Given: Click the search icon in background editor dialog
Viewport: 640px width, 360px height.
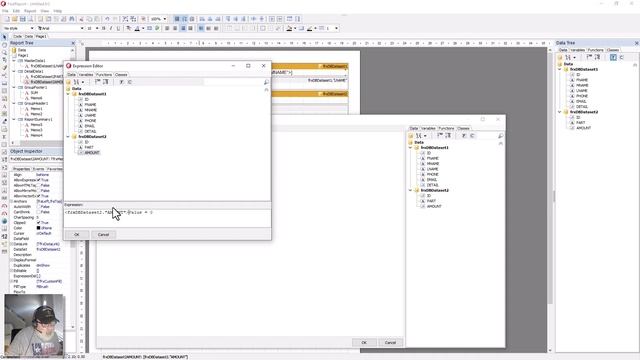Looking at the screenshot, I should click(x=500, y=136).
